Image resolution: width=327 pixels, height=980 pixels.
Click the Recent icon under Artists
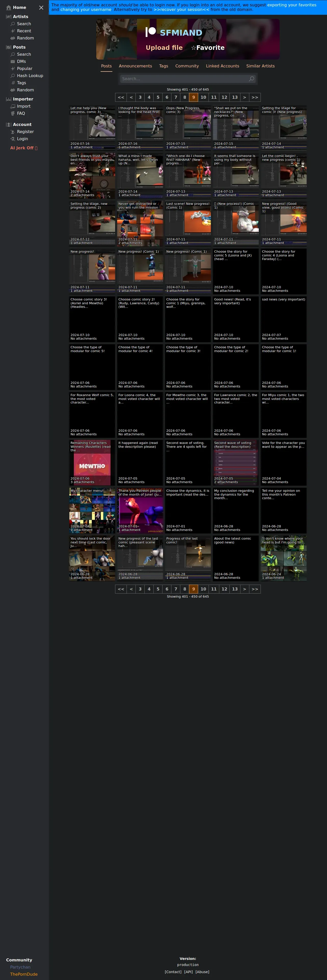[12, 31]
